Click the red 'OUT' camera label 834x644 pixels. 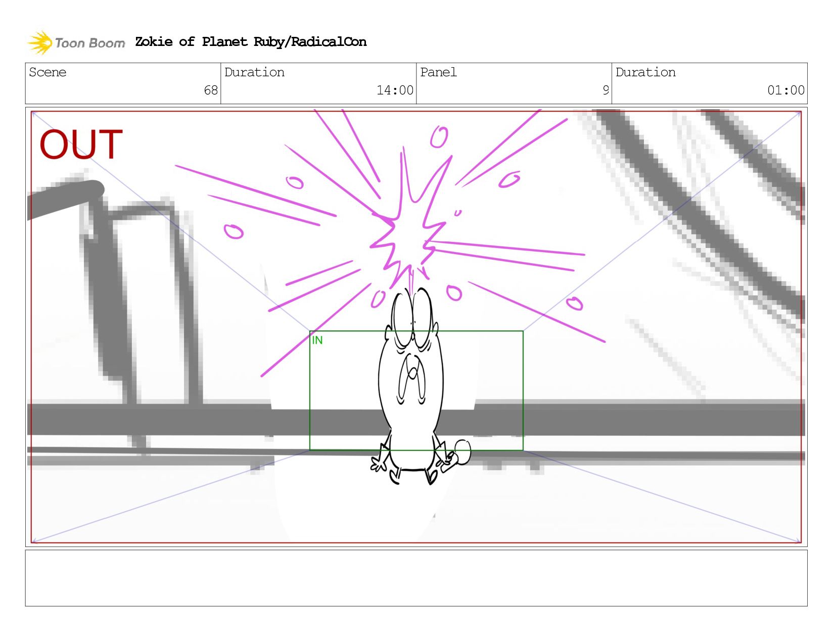point(81,144)
